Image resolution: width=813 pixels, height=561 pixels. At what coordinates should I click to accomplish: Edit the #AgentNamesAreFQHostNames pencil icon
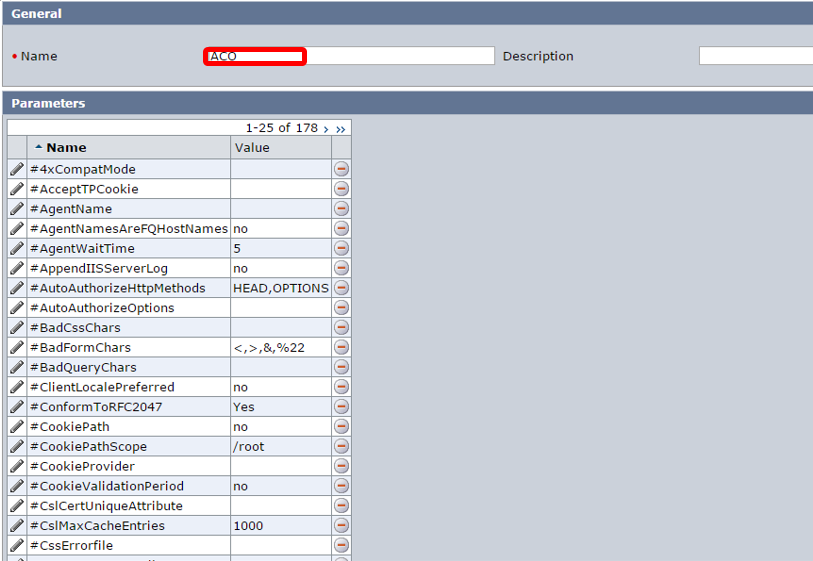click(x=17, y=229)
